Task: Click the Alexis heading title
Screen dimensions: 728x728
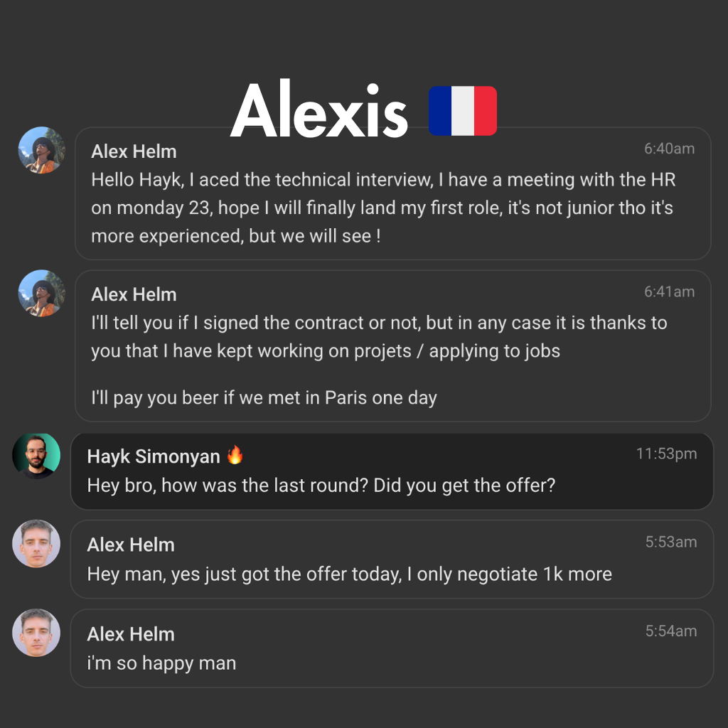Action: point(319,112)
